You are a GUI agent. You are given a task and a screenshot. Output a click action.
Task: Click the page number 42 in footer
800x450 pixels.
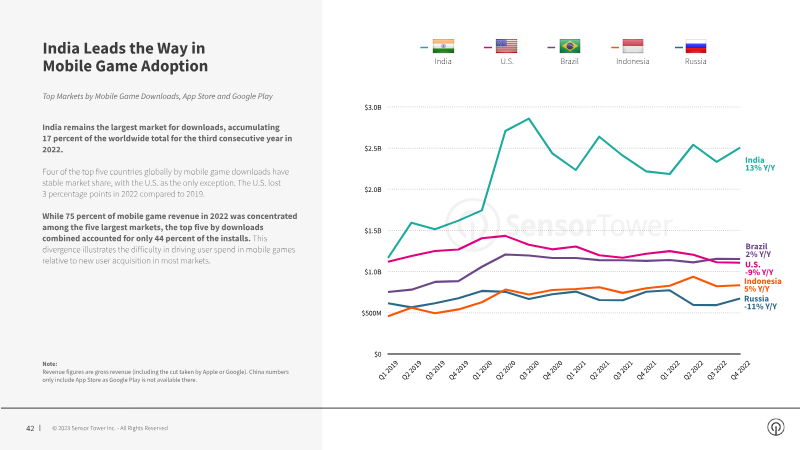[30, 428]
